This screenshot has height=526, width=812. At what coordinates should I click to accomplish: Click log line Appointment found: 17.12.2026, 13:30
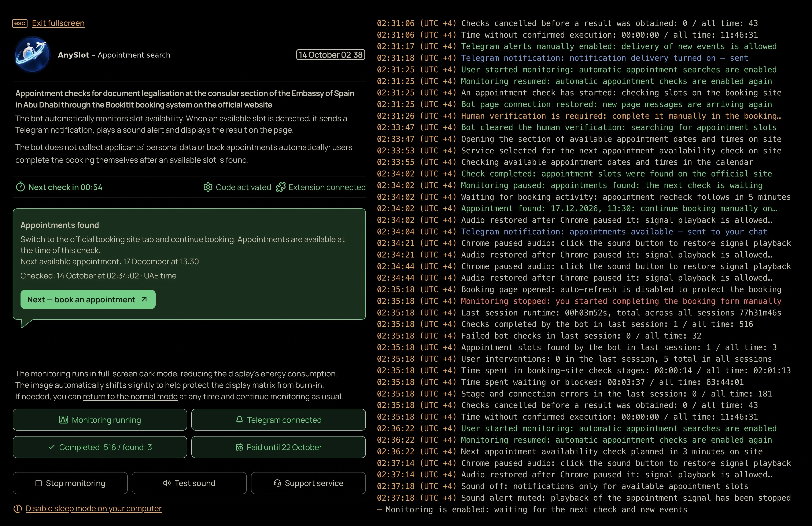[x=577, y=209]
